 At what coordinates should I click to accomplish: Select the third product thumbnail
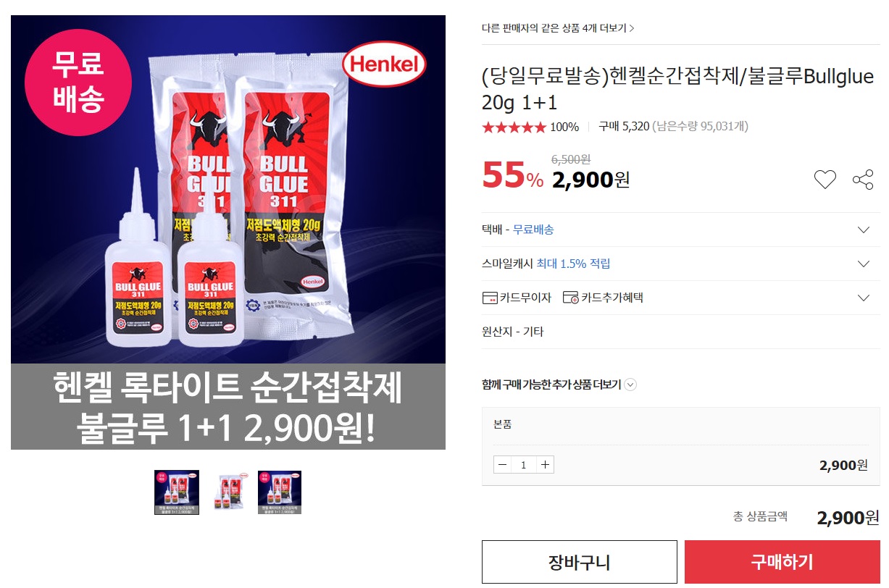click(x=279, y=492)
